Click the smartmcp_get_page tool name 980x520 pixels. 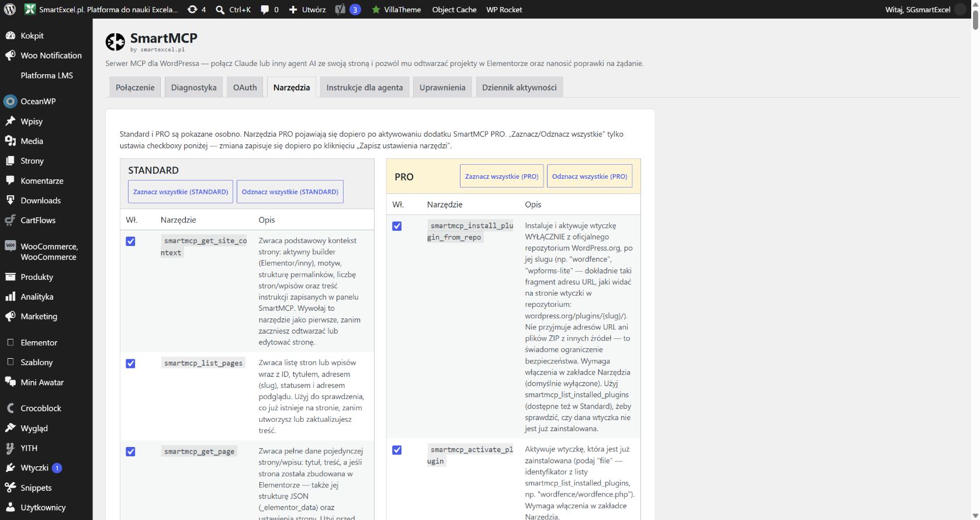click(x=199, y=451)
